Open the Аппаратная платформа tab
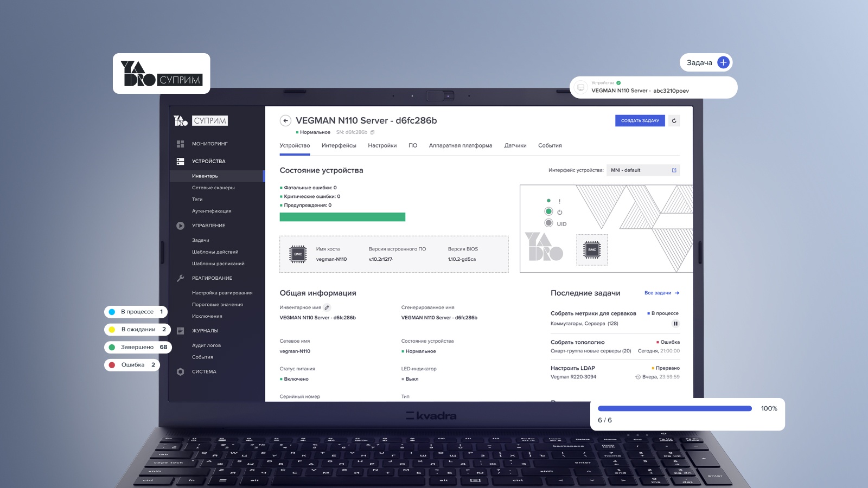This screenshot has height=488, width=868. point(461,145)
